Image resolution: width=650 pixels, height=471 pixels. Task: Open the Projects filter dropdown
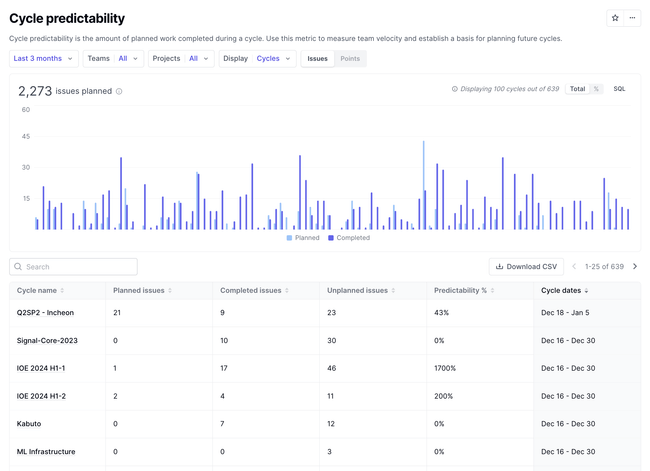[181, 58]
